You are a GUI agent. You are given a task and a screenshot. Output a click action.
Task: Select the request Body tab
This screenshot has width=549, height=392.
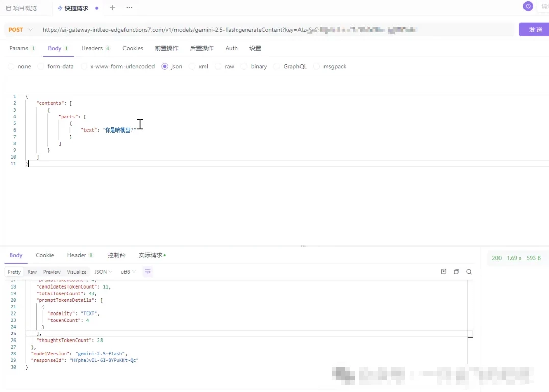(x=58, y=48)
